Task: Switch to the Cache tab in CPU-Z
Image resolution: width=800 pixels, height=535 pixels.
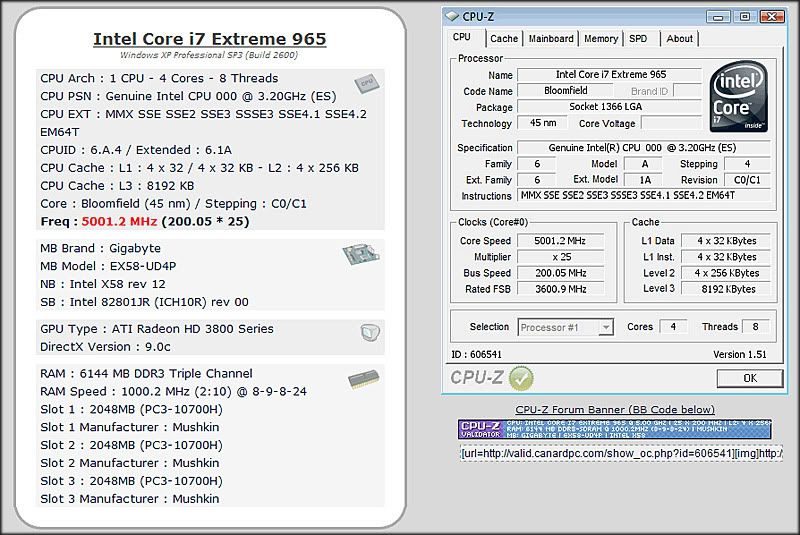Action: click(504, 39)
